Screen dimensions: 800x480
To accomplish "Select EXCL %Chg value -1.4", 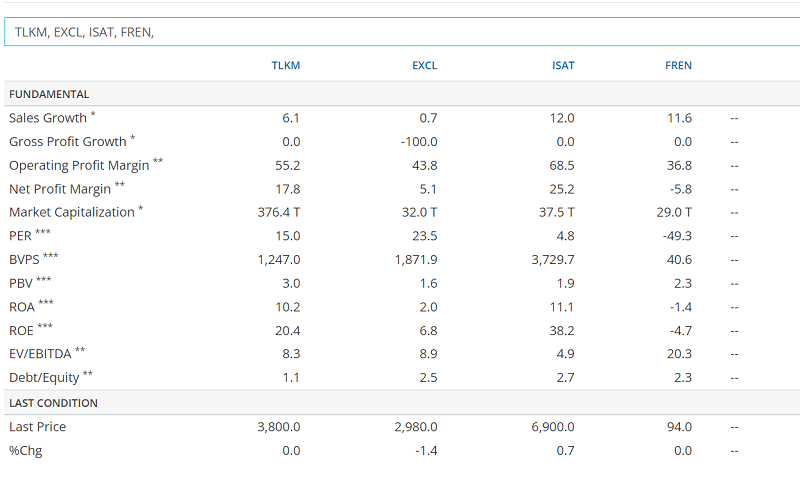I will coord(426,451).
